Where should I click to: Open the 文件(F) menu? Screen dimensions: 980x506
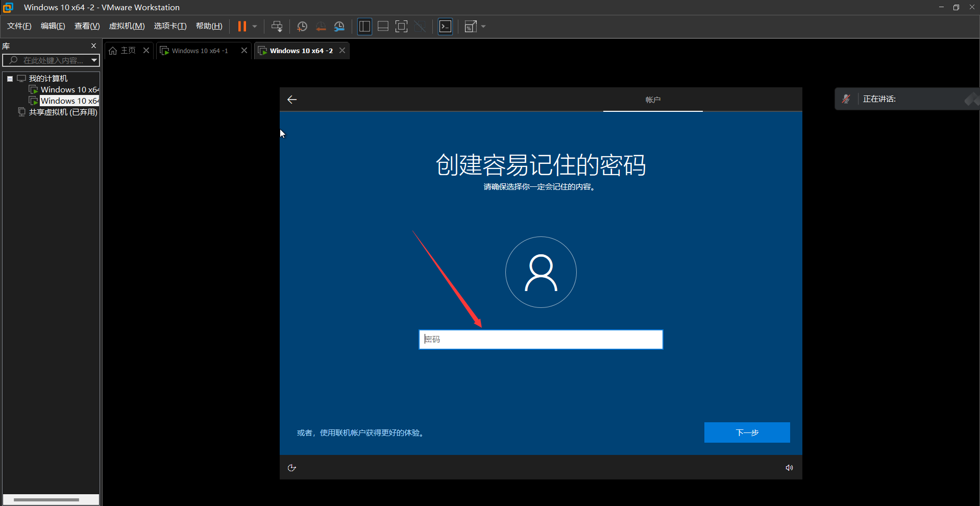tap(19, 26)
